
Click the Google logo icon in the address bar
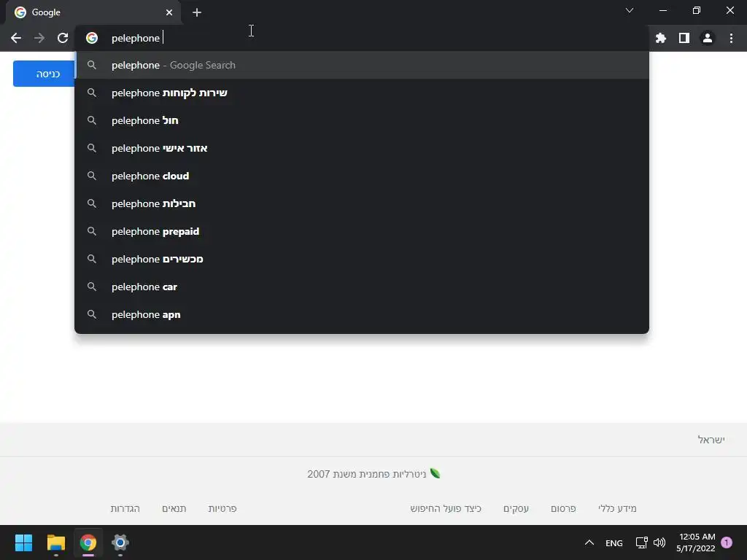[x=92, y=38]
